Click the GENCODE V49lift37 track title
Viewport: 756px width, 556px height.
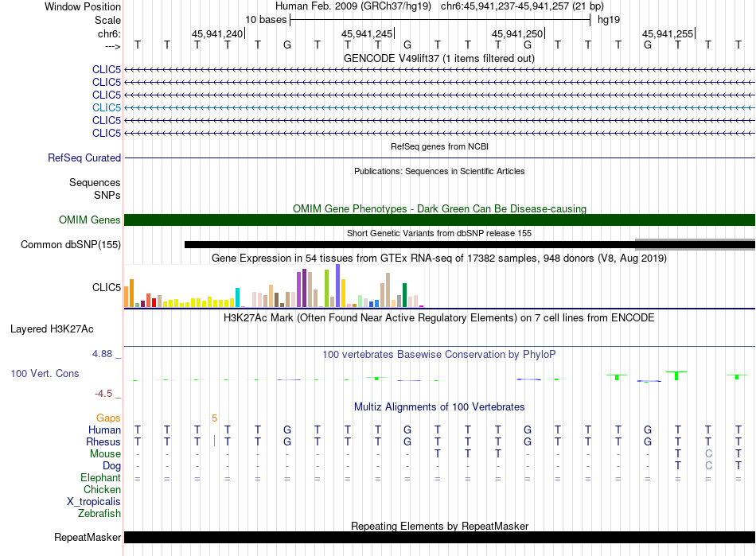click(x=439, y=58)
